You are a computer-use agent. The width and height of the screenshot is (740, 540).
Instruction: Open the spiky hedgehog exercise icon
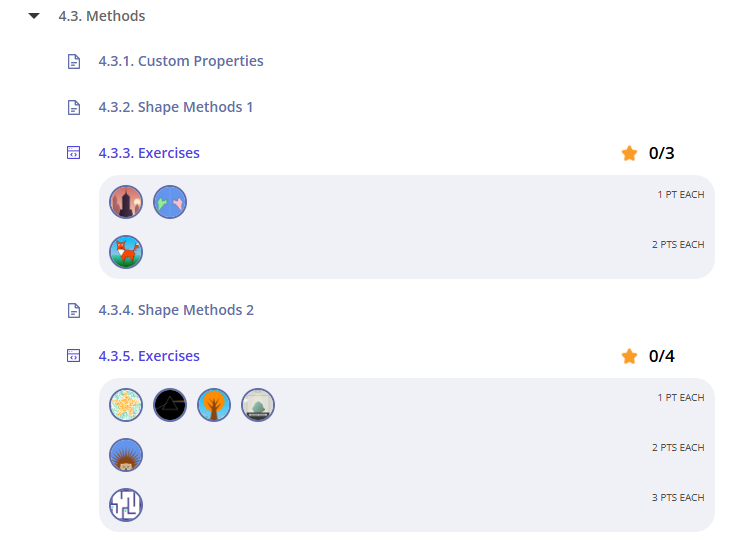click(126, 455)
